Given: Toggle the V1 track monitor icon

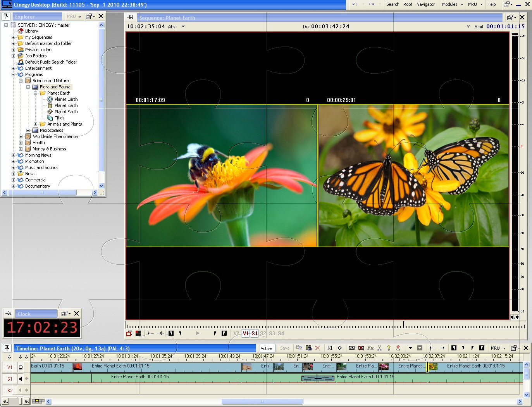Looking at the screenshot, I should (x=21, y=367).
